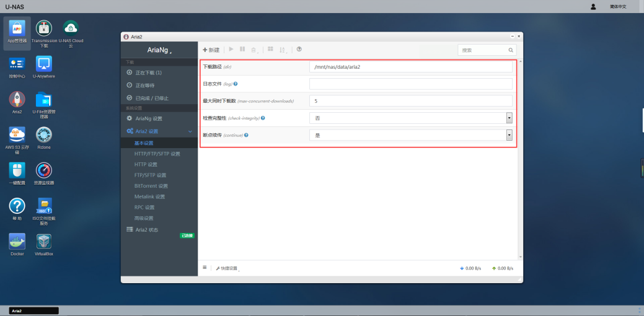Open U-File资源管理器 desktop icon
The image size is (644, 316).
[x=44, y=105]
